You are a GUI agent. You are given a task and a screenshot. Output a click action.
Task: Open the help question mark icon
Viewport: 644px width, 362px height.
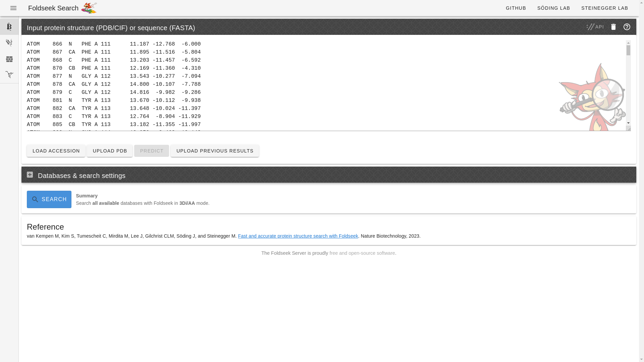point(627,27)
